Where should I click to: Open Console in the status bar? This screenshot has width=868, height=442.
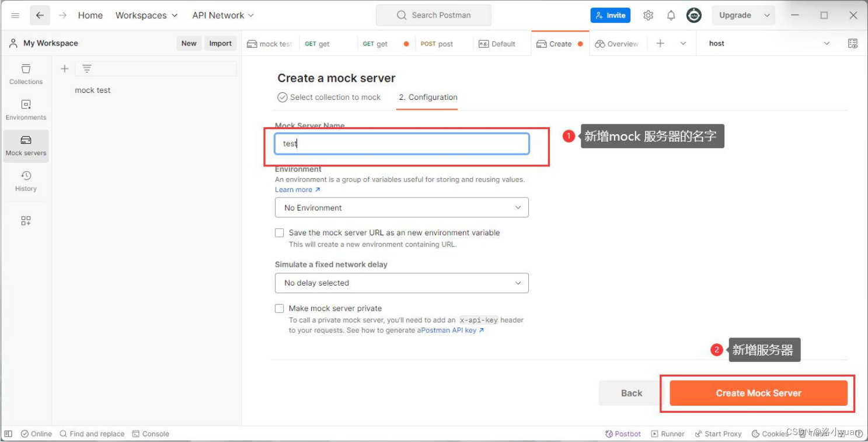(151, 434)
